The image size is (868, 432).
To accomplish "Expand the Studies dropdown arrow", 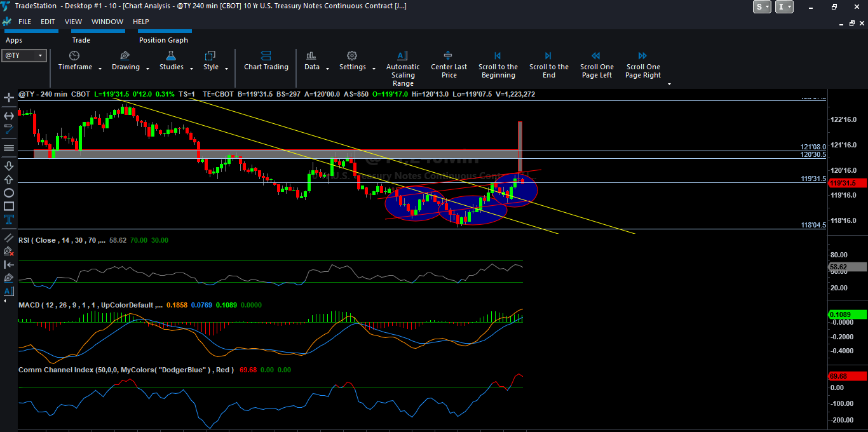I will click(x=190, y=69).
